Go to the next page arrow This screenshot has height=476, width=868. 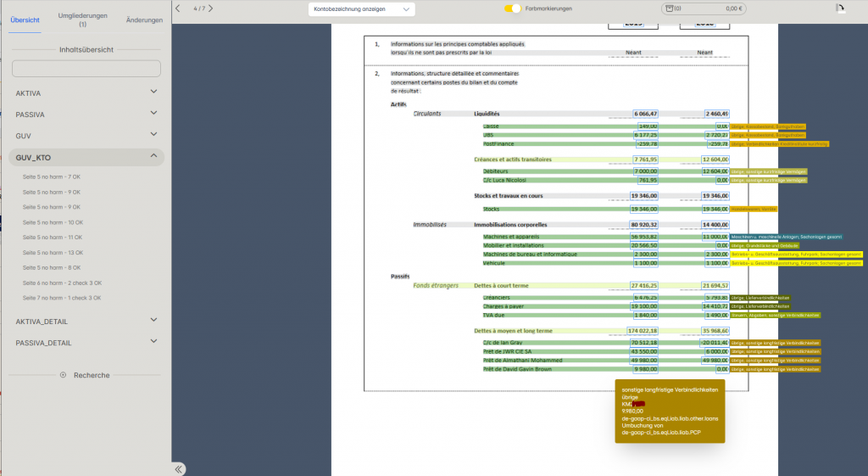coord(211,8)
